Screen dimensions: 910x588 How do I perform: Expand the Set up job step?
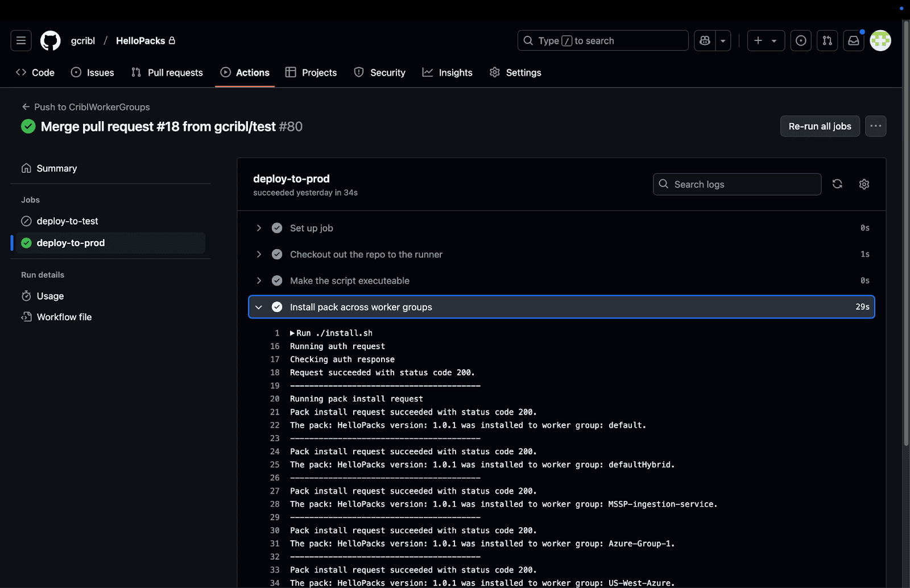259,228
